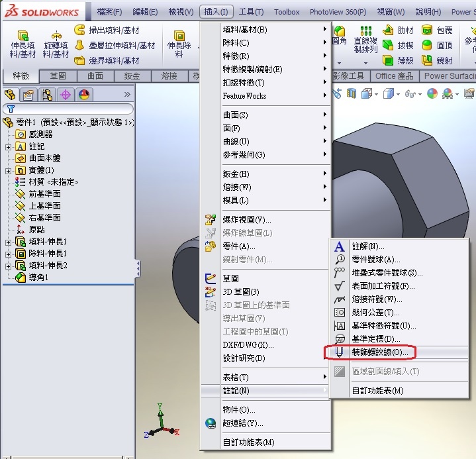Expand the 填料-伸長2 feature node
This screenshot has width=476, height=459.
8,266
